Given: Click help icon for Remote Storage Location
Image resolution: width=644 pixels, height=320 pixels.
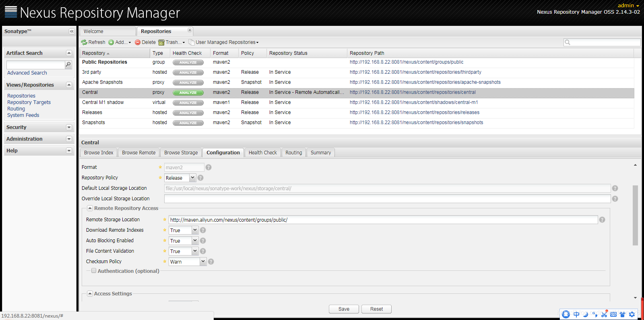Looking at the screenshot, I should [602, 220].
